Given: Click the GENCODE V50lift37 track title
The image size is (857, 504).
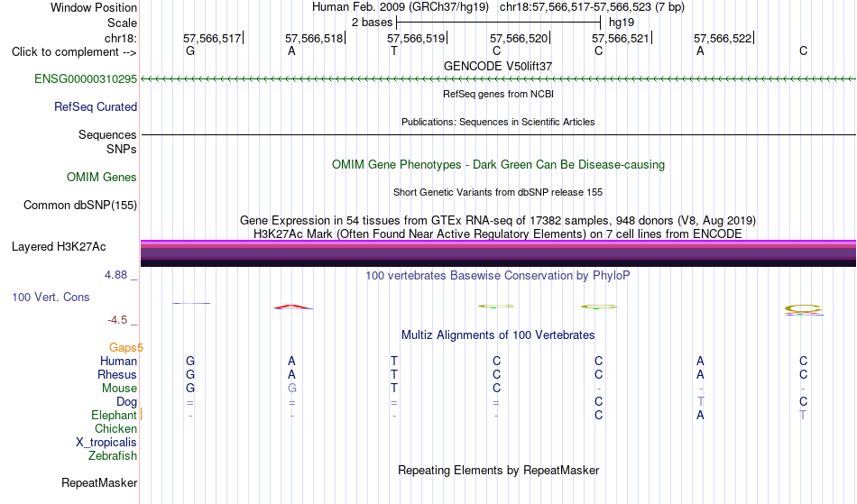Looking at the screenshot, I should click(x=498, y=66).
